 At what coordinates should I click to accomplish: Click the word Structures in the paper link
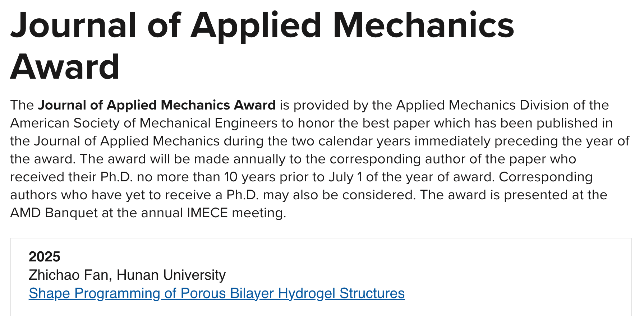click(x=372, y=293)
